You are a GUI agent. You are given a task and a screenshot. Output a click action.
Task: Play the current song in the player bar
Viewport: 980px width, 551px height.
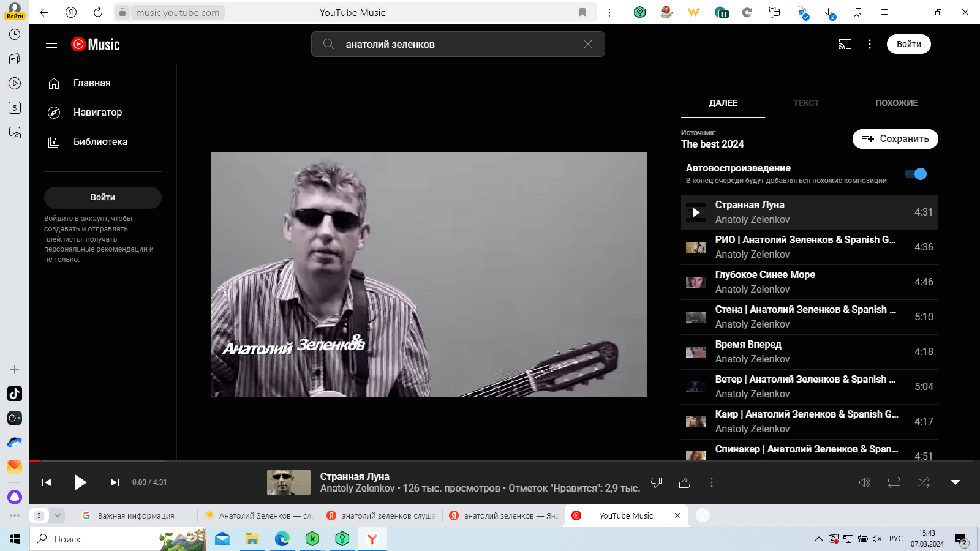pos(80,482)
